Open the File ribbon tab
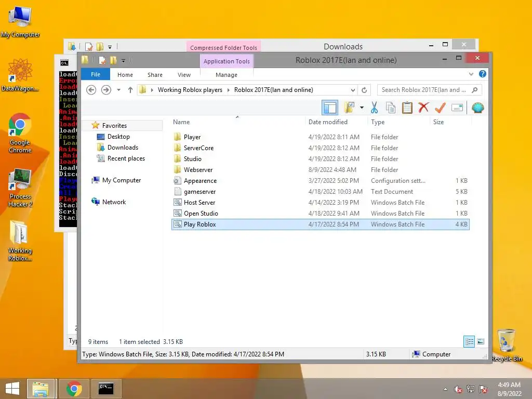This screenshot has width=532, height=399. pyautogui.click(x=96, y=74)
